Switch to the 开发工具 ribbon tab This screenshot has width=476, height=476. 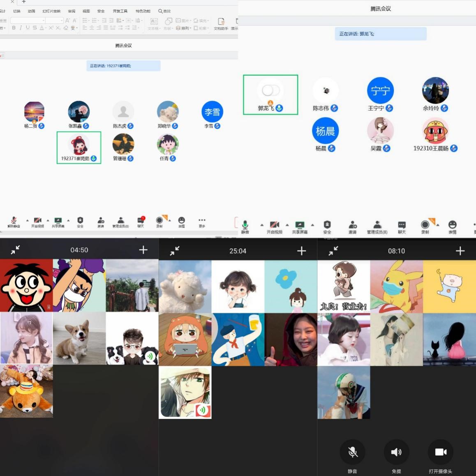[x=120, y=11]
